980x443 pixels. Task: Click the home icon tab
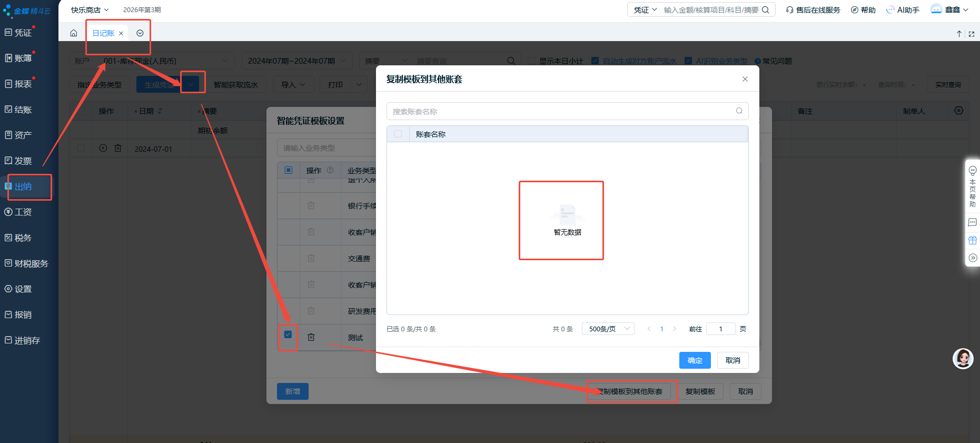pos(74,33)
